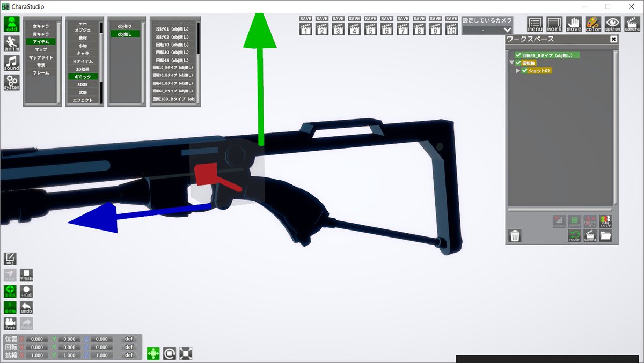Click the workspace camera clapper icon
Screen dimensions: 644x363
(590, 236)
